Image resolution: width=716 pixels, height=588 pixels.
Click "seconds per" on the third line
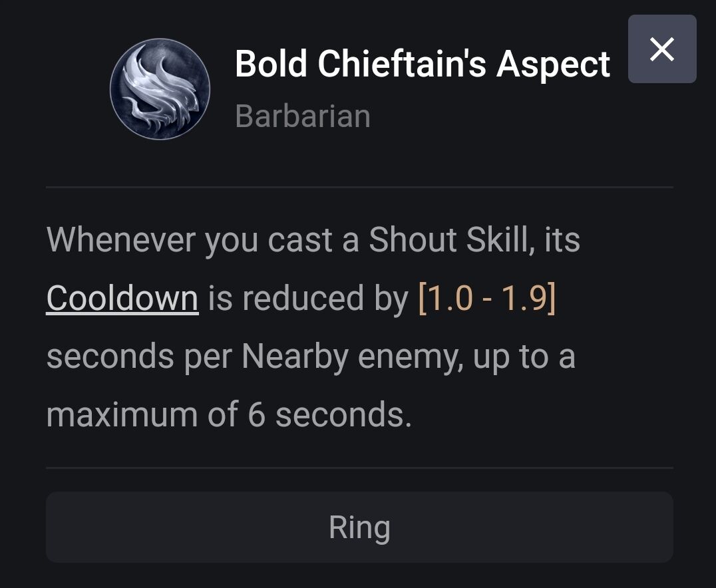(138, 357)
